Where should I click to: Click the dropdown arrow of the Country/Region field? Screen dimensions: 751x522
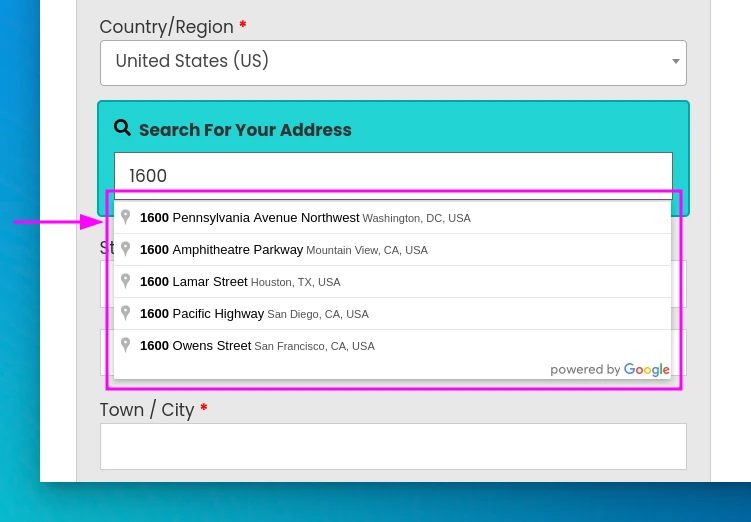(675, 61)
